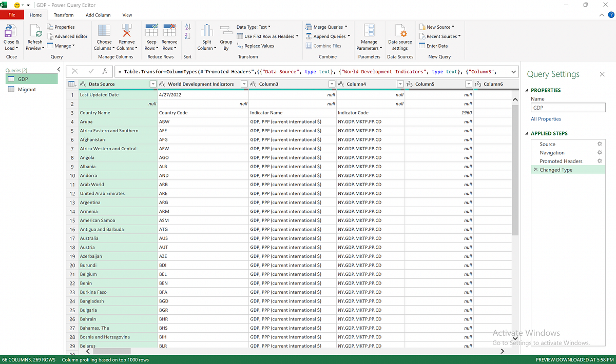The width and height of the screenshot is (616, 364).
Task: Open the New Source dropdown
Action: [x=439, y=27]
